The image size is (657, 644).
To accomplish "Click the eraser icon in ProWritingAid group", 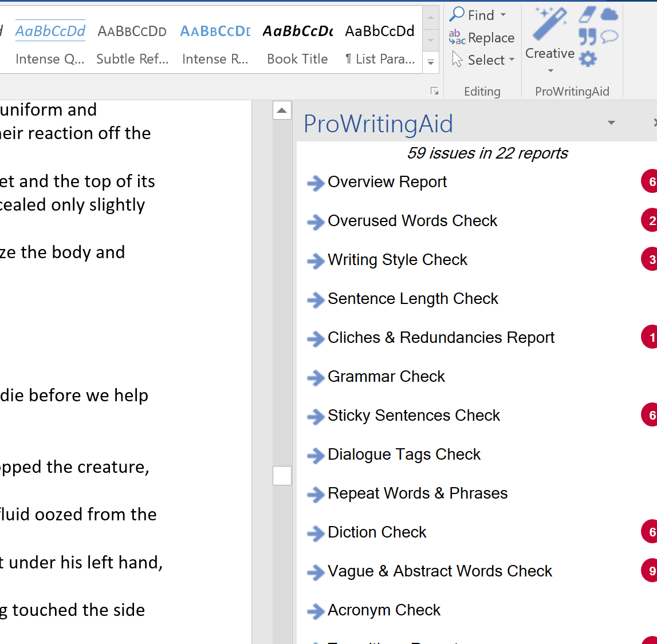I will 587,14.
